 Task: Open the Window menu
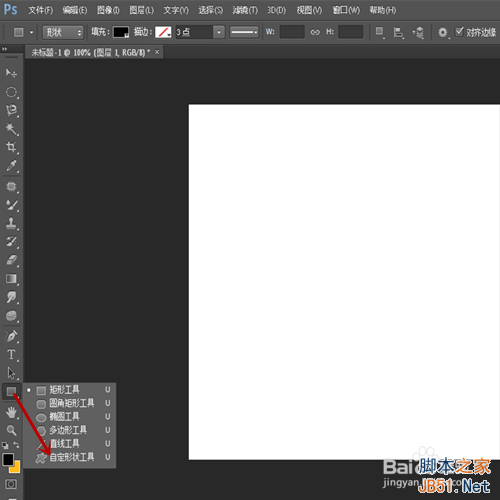(x=346, y=10)
